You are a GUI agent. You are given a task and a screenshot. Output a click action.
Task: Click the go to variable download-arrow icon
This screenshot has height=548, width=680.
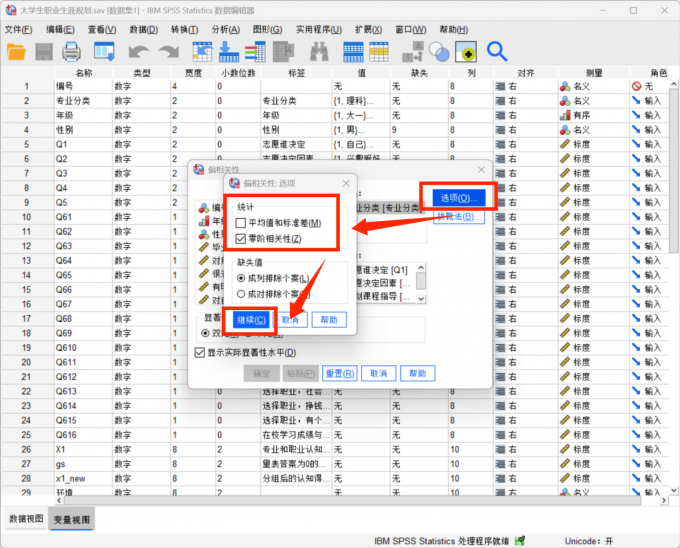coord(229,52)
